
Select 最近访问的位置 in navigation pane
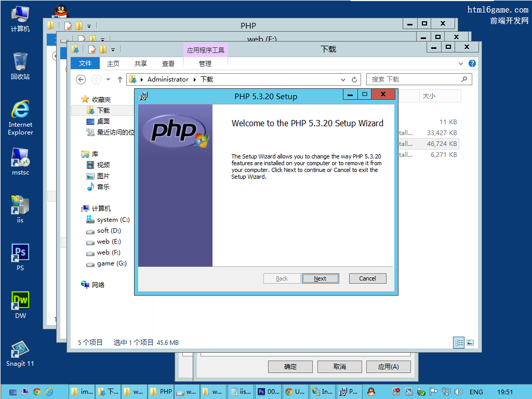point(111,132)
